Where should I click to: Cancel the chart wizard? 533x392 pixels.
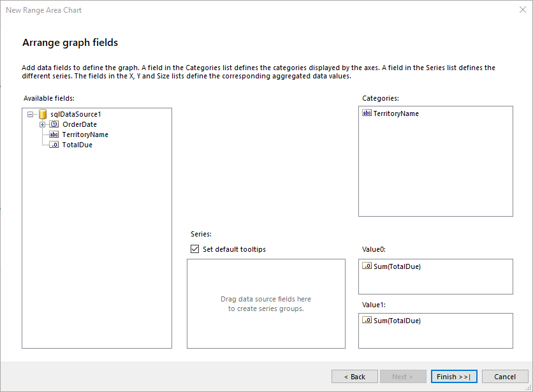pos(505,376)
